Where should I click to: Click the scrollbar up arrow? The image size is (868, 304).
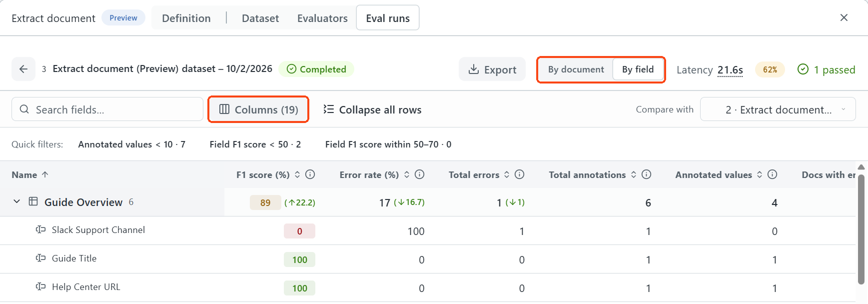(x=861, y=167)
